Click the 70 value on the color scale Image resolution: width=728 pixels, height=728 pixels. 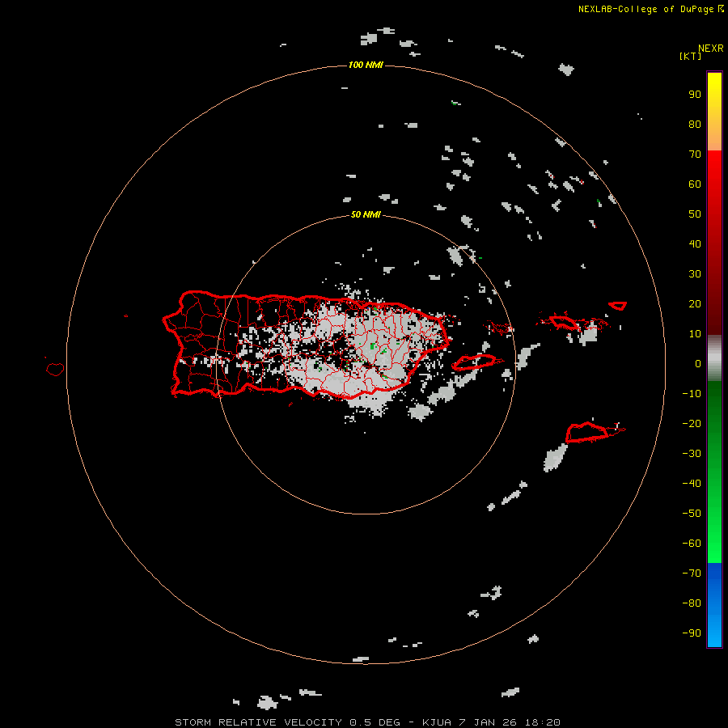(x=695, y=154)
